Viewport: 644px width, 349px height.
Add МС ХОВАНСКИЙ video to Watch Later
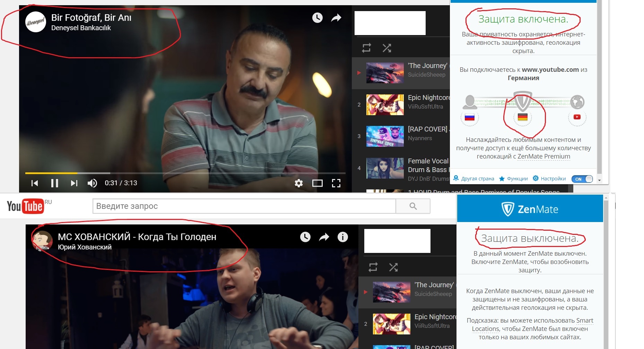point(305,237)
